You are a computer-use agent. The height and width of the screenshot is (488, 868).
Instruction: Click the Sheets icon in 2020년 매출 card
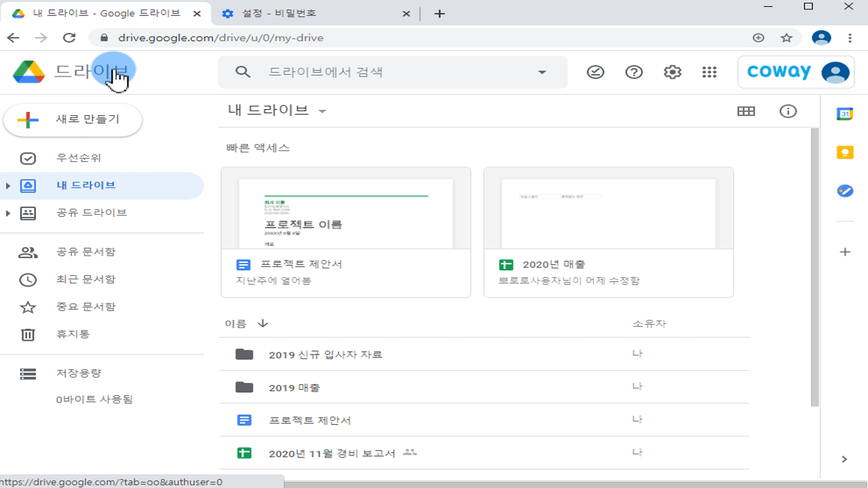(506, 265)
